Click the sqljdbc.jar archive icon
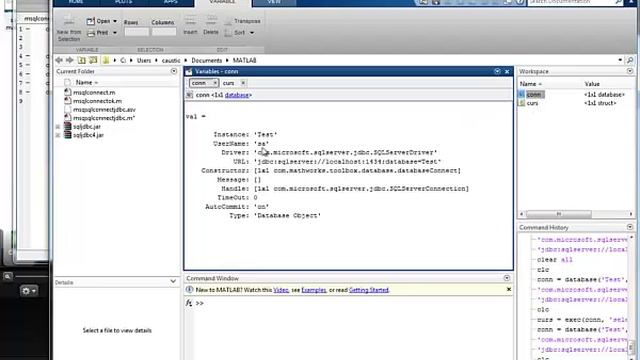 click(x=67, y=127)
